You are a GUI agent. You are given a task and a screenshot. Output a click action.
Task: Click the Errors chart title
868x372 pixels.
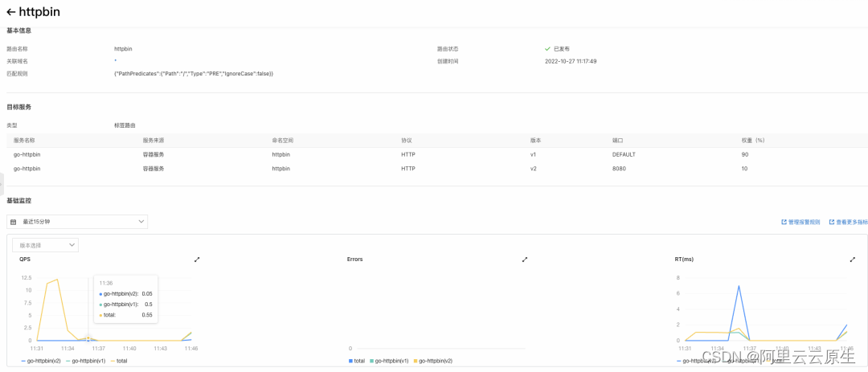[355, 259]
